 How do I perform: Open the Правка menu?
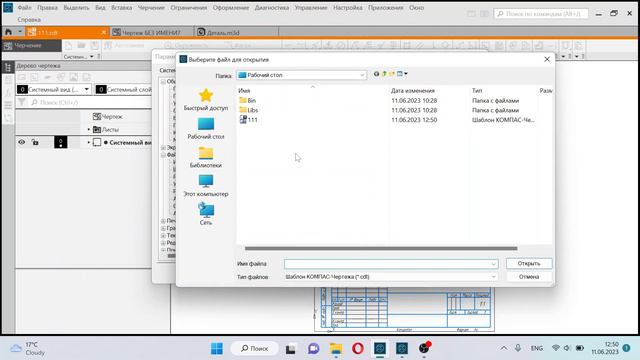(47, 8)
